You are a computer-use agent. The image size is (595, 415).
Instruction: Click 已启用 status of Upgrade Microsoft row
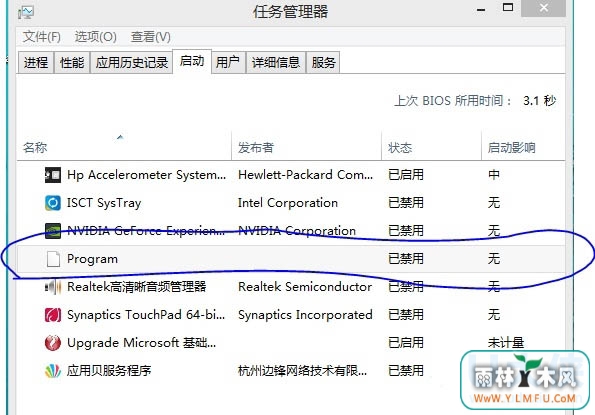[x=406, y=343]
